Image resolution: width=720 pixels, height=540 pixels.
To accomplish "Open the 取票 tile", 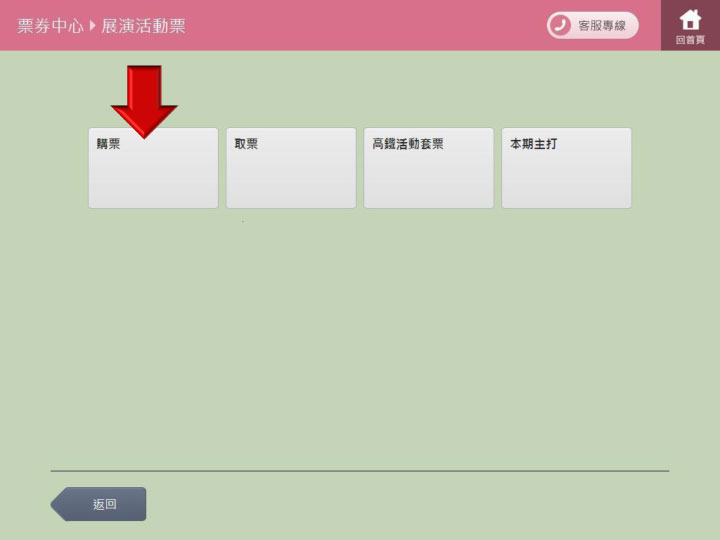I will pos(291,168).
